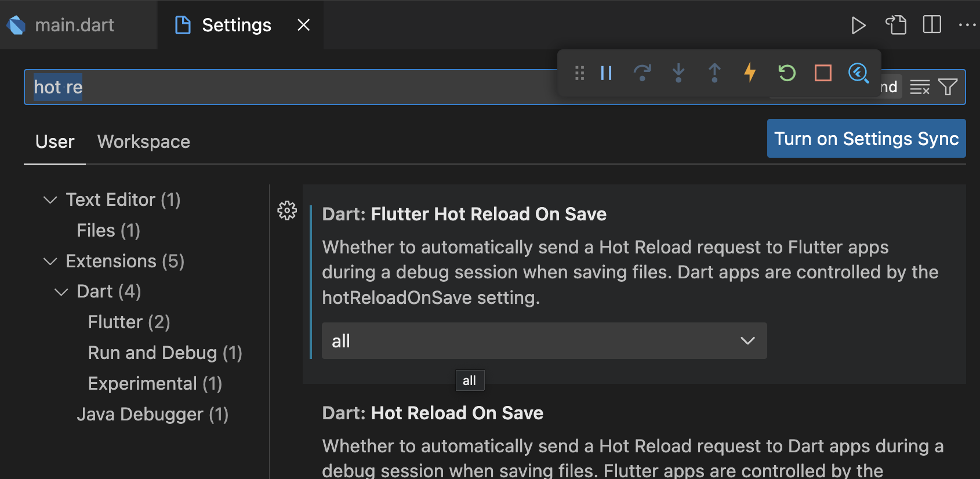Image resolution: width=980 pixels, height=479 pixels.
Task: Click Dart: Flutter Hot Reload On Save title
Action: pyautogui.click(x=464, y=214)
